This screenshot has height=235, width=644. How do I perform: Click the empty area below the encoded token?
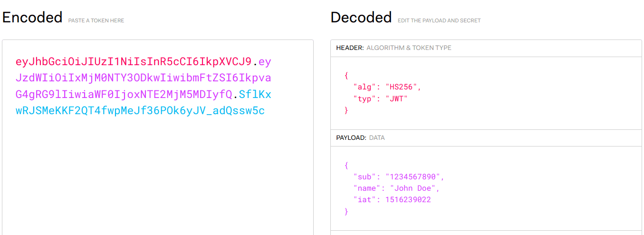point(157,181)
